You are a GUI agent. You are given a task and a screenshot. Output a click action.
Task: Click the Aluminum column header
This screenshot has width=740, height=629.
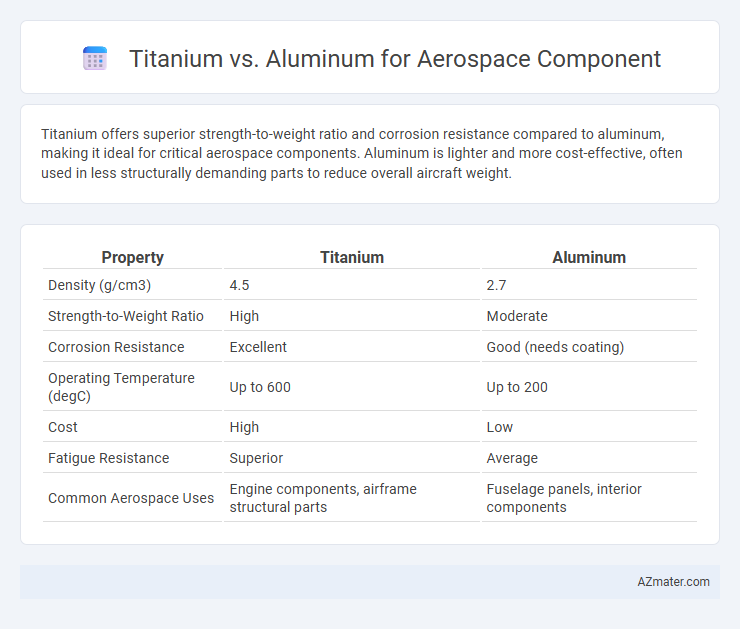[589, 257]
